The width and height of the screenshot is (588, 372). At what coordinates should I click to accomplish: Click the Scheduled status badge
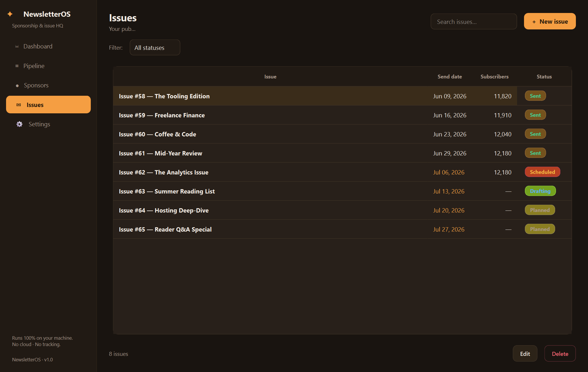click(x=542, y=172)
